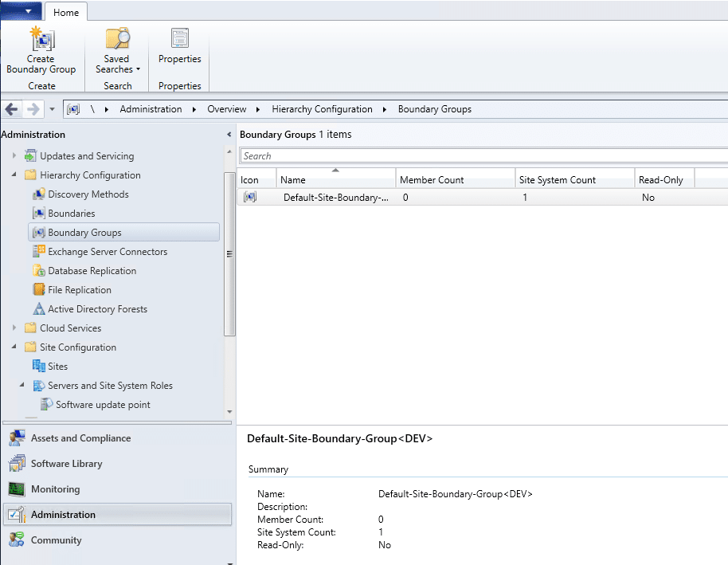728x565 pixels.
Task: Click the Saved Searches magnifier icon
Action: [116, 40]
